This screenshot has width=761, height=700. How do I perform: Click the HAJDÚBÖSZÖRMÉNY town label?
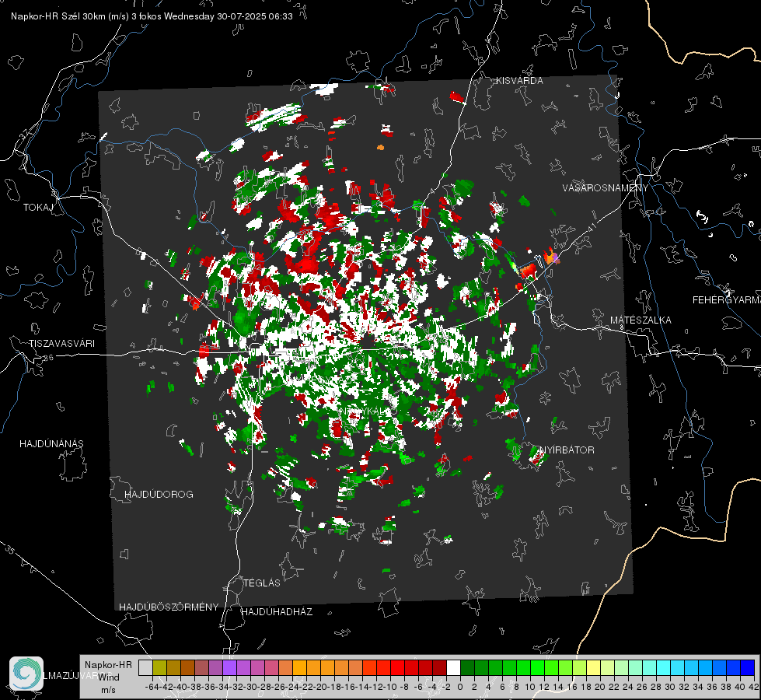click(x=169, y=607)
